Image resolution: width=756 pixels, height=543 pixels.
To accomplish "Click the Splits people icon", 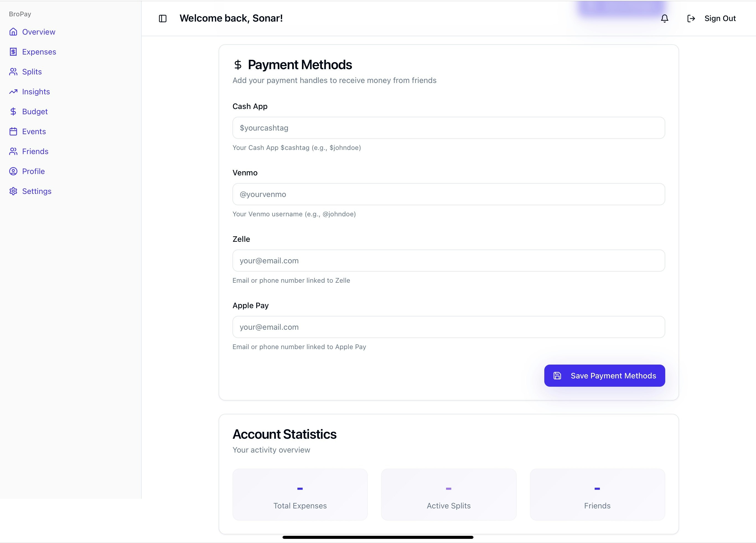I will (x=13, y=72).
